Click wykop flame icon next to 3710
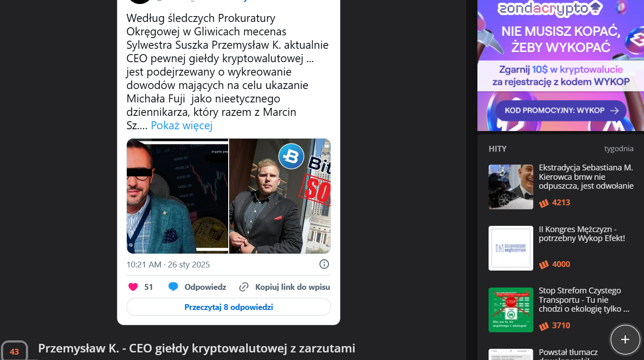This screenshot has width=644, height=360. (544, 326)
